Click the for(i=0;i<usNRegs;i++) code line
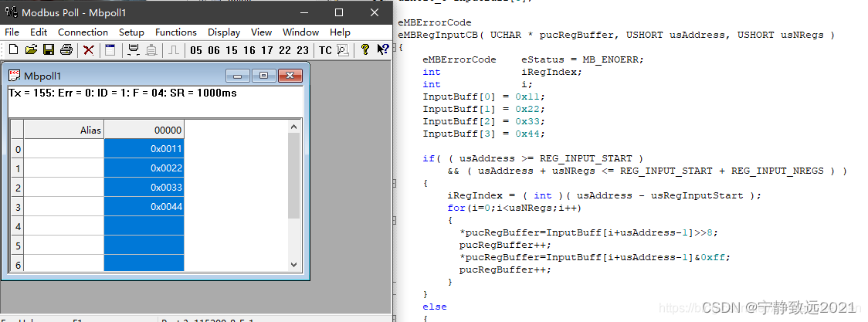This screenshot has height=322, width=868. click(514, 208)
